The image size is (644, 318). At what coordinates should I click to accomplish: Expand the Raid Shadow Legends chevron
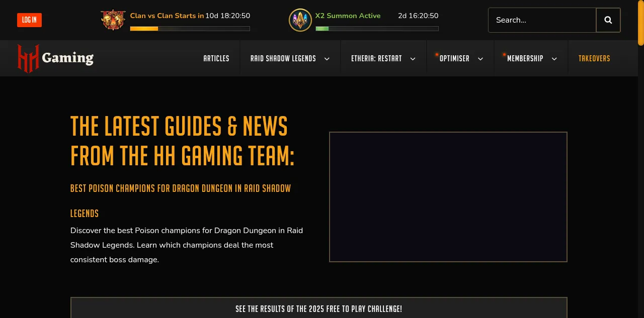[327, 59]
